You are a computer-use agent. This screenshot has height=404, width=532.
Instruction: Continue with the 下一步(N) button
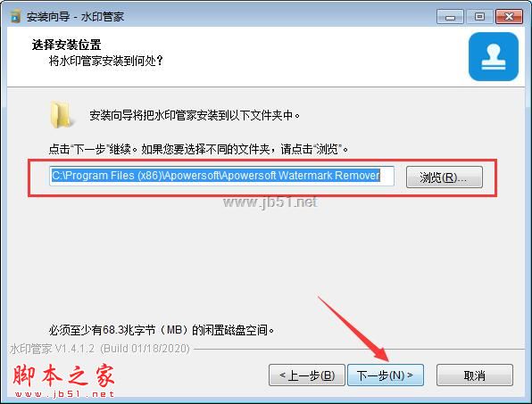click(x=386, y=375)
